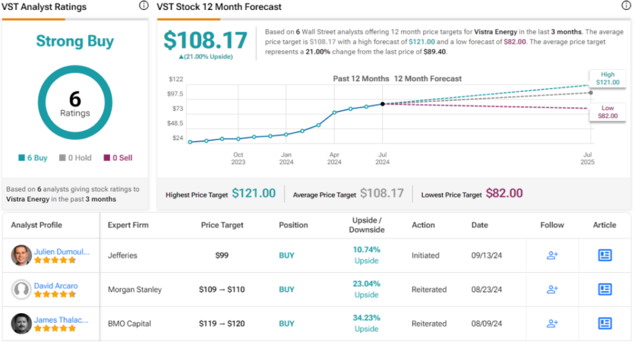This screenshot has width=644, height=342.
Task: Sort table by Date column header
Action: click(480, 225)
